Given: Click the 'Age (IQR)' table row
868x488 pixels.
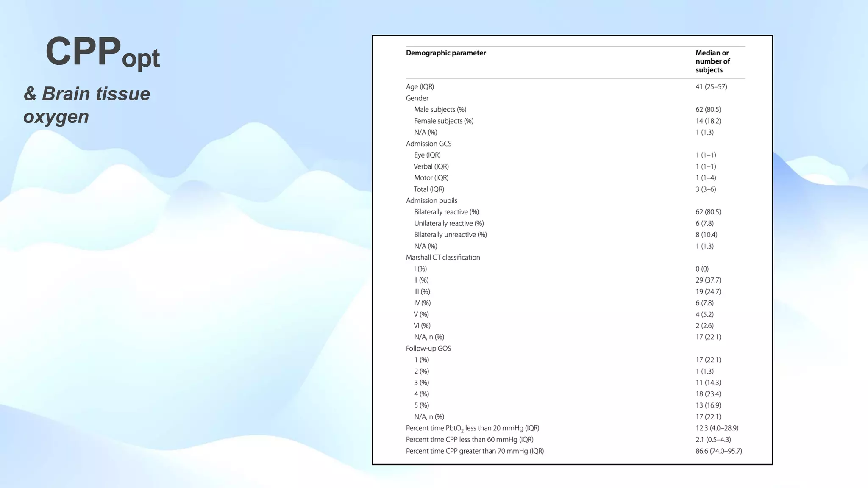Looking at the screenshot, I should tap(420, 87).
